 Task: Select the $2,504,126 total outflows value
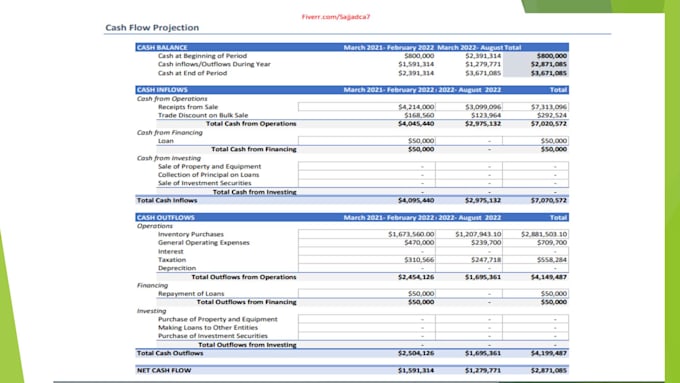tap(416, 353)
